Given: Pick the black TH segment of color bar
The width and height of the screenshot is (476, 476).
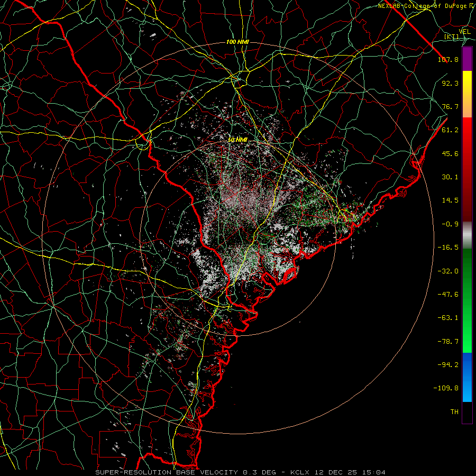Looking at the screenshot, I should click(x=467, y=413).
